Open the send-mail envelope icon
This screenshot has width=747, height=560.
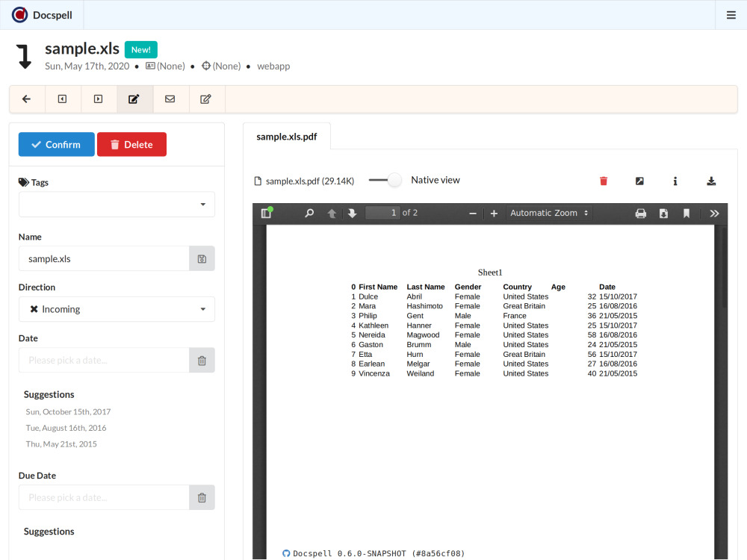click(x=170, y=99)
